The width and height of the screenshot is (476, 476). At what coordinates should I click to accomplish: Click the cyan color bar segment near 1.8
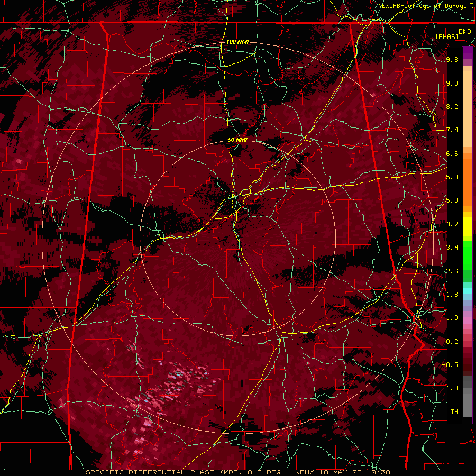coord(467,291)
